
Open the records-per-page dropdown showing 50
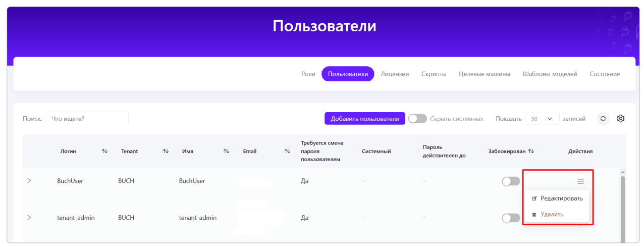pos(542,119)
